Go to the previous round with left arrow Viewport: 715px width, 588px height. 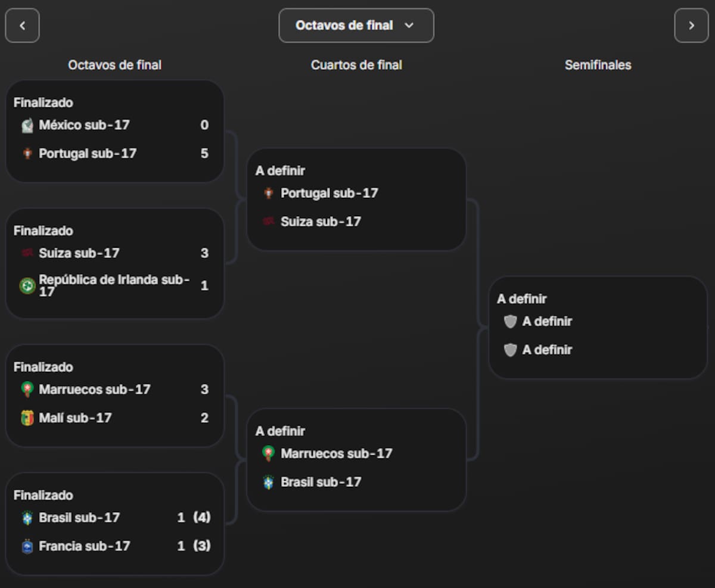(22, 26)
